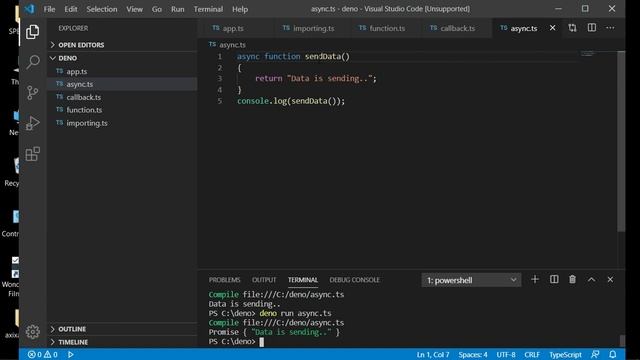Open notifications bell in status bar
Screen dimensions: 640x360
tap(613, 354)
